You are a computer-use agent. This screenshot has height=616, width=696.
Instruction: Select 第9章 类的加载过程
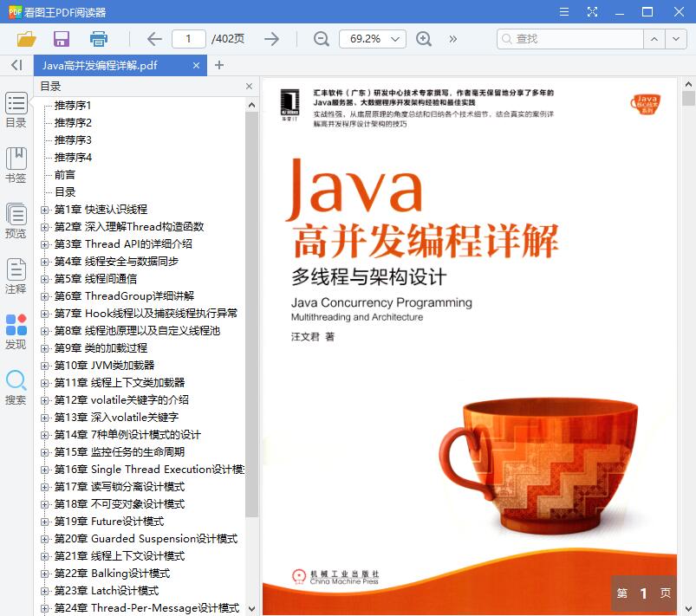pyautogui.click(x=101, y=348)
